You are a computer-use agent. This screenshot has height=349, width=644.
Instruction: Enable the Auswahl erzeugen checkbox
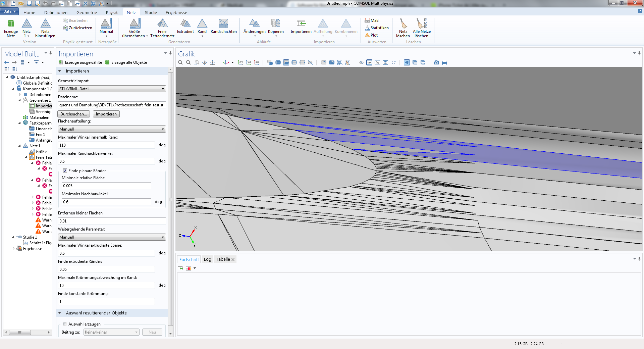point(65,324)
